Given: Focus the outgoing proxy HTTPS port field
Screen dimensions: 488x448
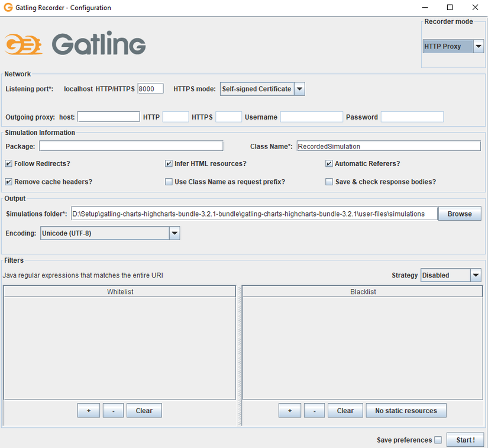Looking at the screenshot, I should [228, 117].
